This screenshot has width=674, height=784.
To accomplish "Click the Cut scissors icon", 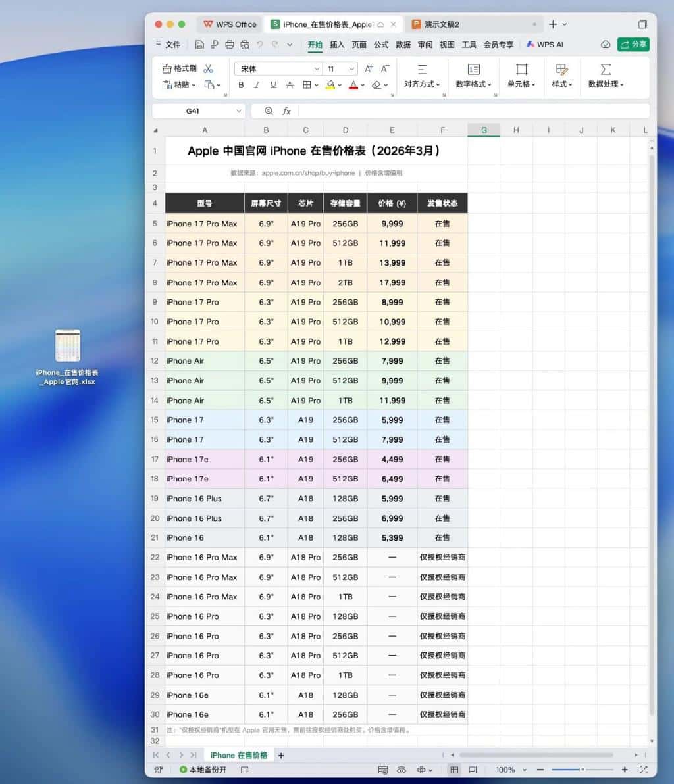I will point(209,68).
